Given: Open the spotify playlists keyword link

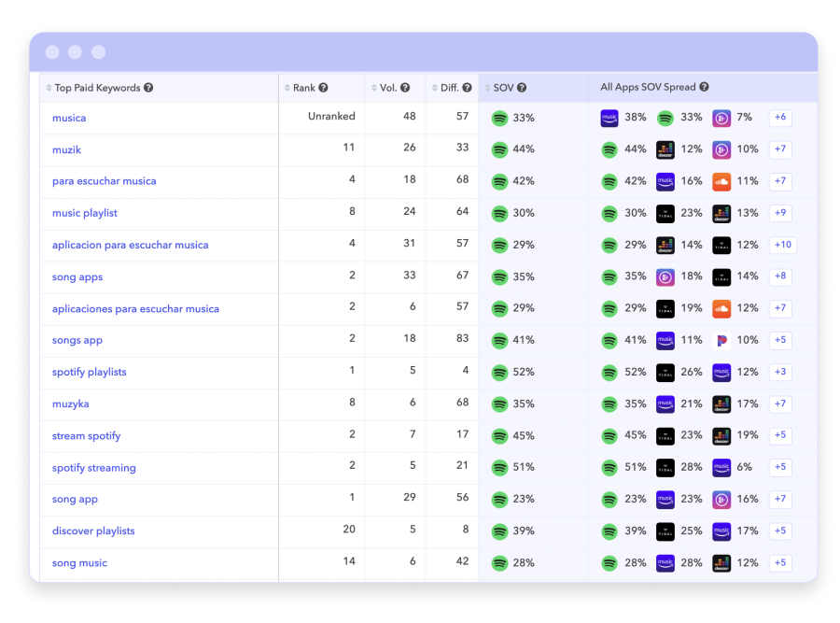Looking at the screenshot, I should [89, 372].
